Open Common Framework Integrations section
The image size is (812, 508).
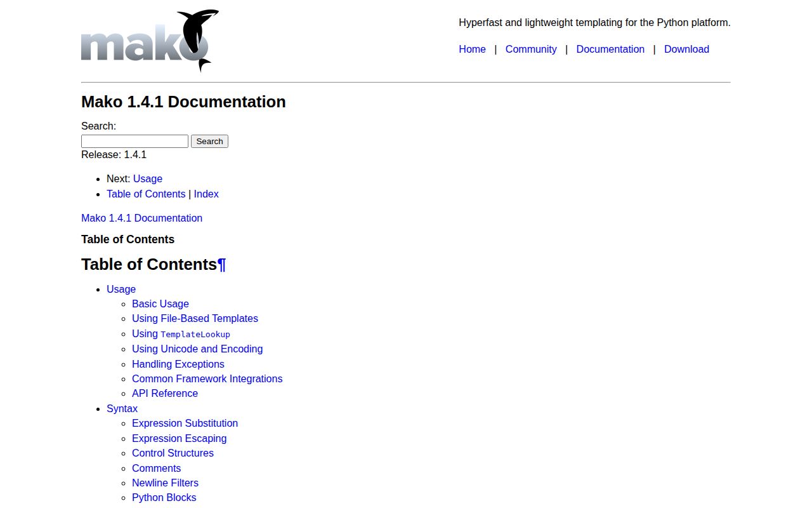(207, 378)
